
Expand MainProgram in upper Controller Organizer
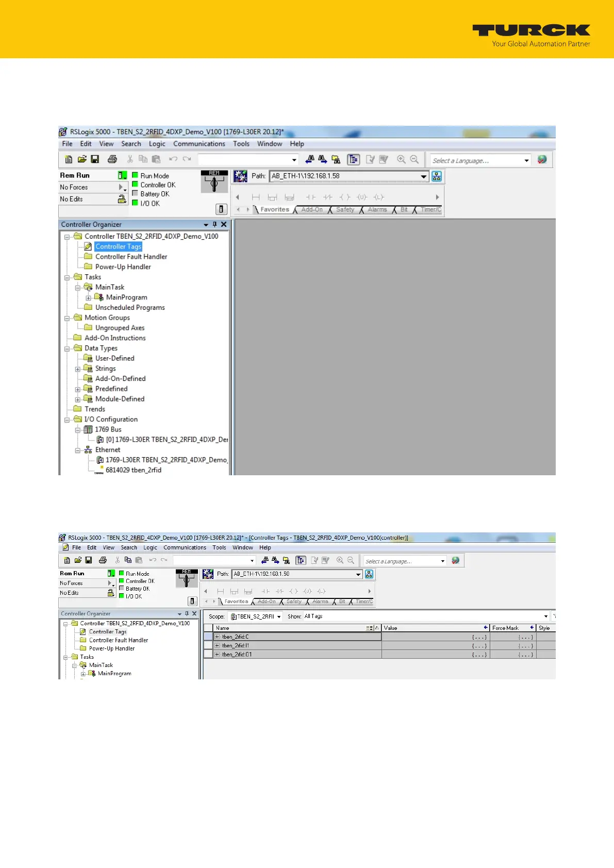88,298
